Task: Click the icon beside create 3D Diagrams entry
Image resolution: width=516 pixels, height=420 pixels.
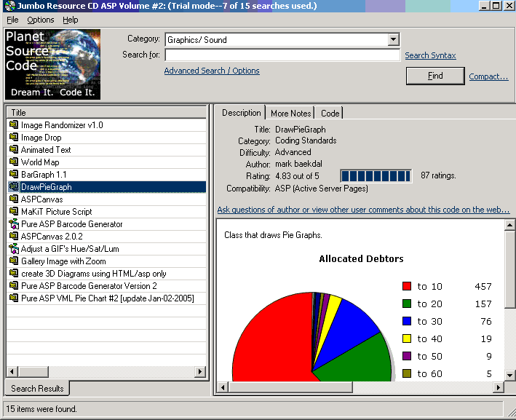Action: tap(14, 273)
